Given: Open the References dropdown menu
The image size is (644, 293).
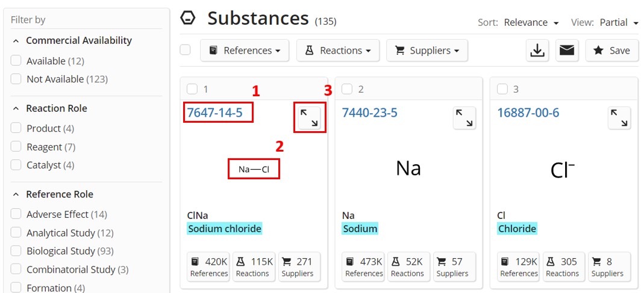Looking at the screenshot, I should click(245, 51).
